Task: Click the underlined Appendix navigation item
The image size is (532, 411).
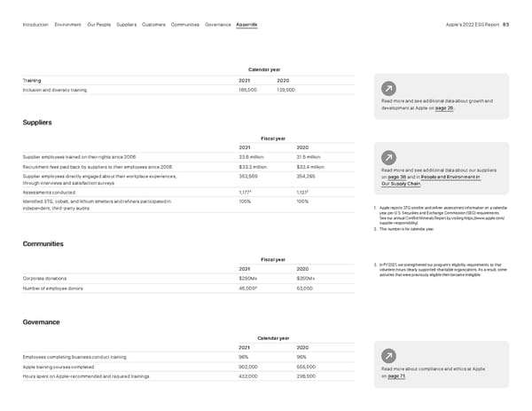Action: 247,25
